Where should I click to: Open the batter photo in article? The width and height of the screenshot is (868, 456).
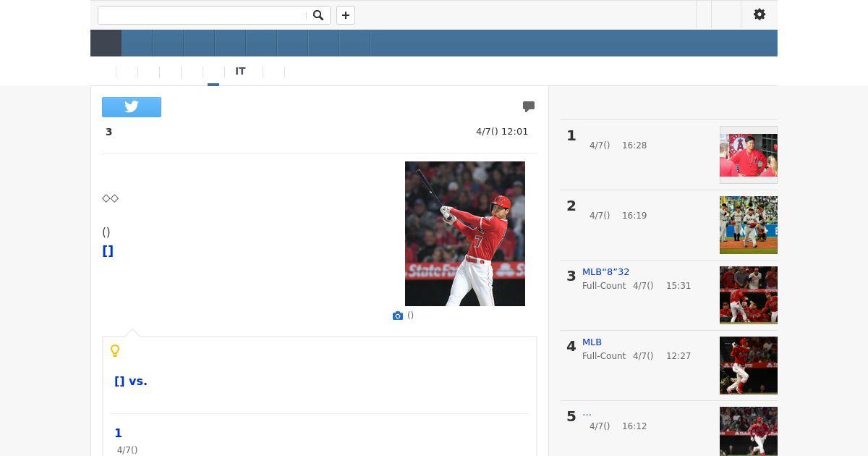(465, 234)
